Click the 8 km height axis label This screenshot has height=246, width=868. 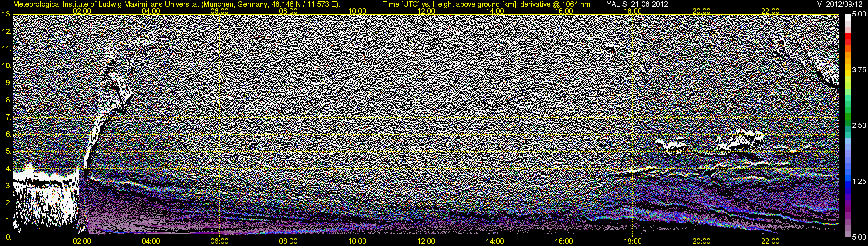8,100
